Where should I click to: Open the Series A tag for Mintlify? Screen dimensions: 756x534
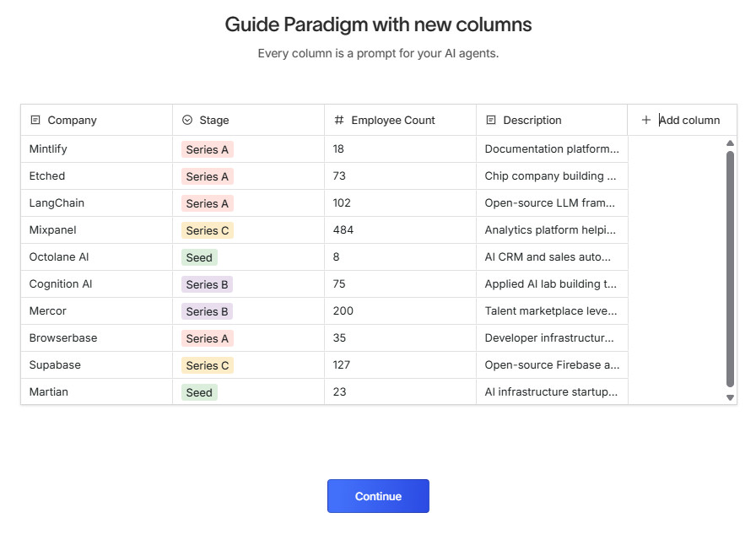tap(207, 149)
